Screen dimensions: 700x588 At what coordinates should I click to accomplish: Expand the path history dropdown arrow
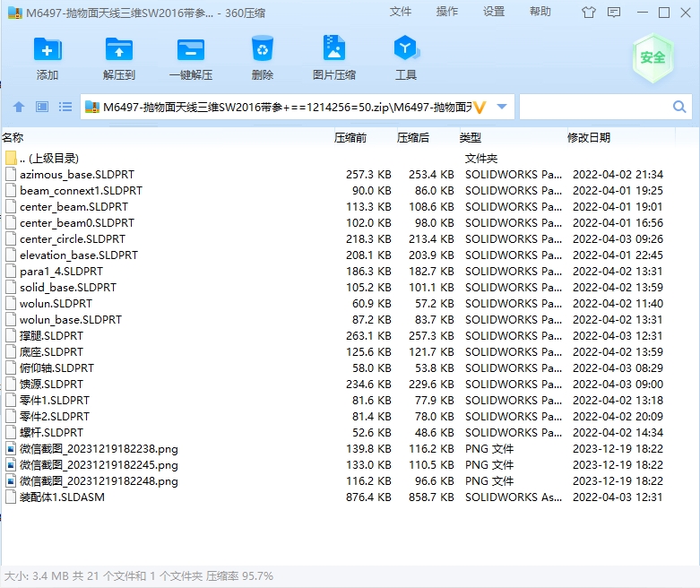[x=502, y=107]
